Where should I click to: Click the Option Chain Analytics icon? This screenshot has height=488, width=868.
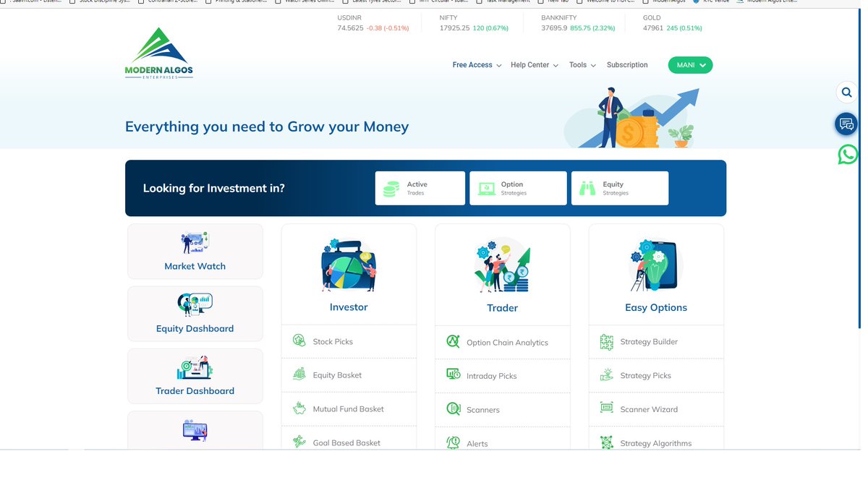pos(453,341)
